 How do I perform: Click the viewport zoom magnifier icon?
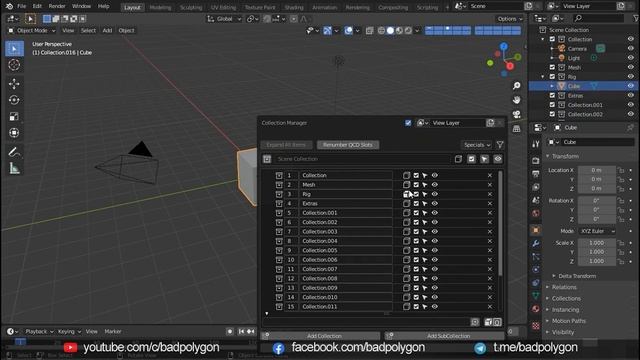[516, 86]
